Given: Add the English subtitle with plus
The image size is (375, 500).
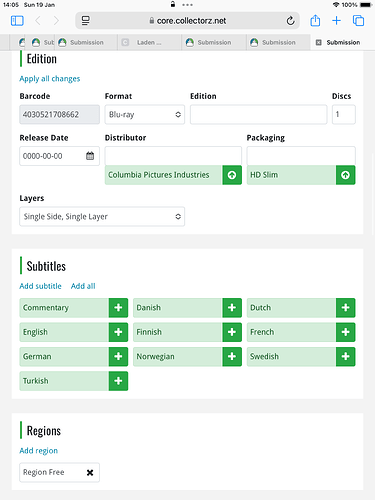Looking at the screenshot, I should pos(118,332).
